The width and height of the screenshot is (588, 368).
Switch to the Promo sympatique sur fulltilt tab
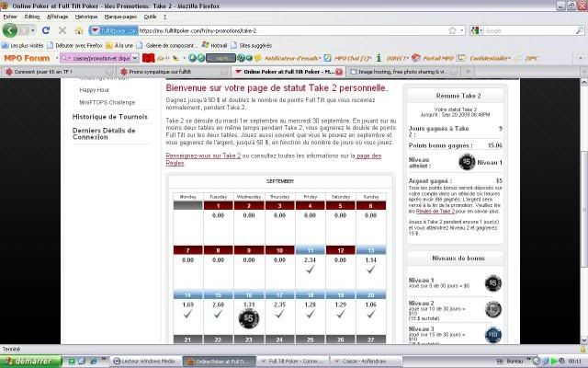[x=173, y=72]
